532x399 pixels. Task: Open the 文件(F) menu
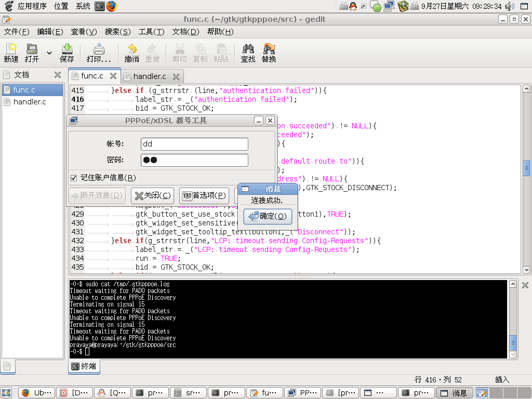[x=17, y=32]
